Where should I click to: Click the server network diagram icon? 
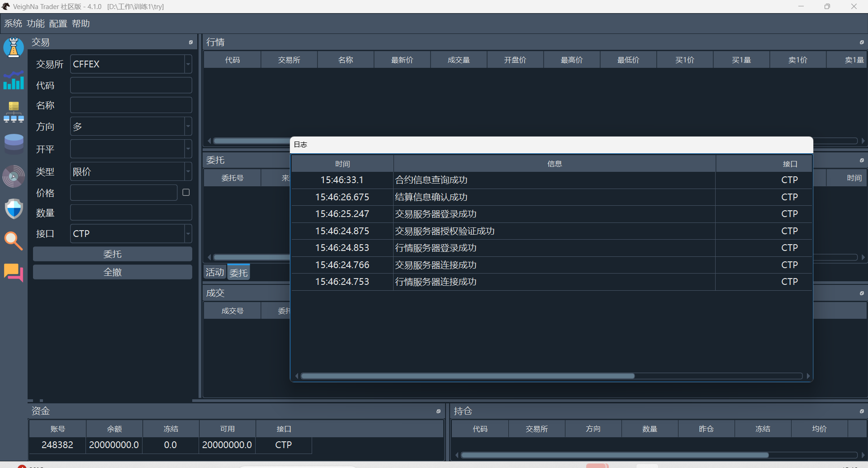(14, 112)
